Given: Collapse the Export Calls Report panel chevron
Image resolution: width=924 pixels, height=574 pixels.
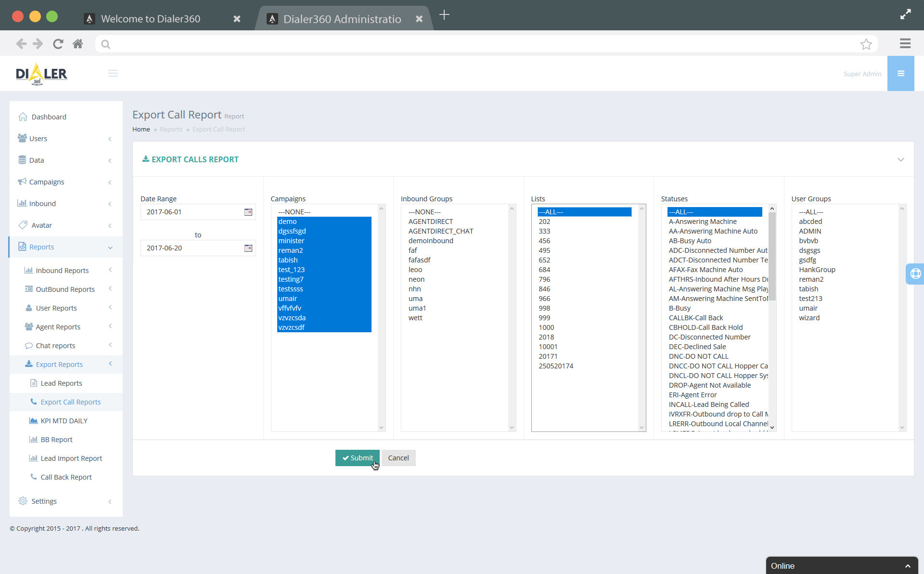Looking at the screenshot, I should (x=900, y=159).
